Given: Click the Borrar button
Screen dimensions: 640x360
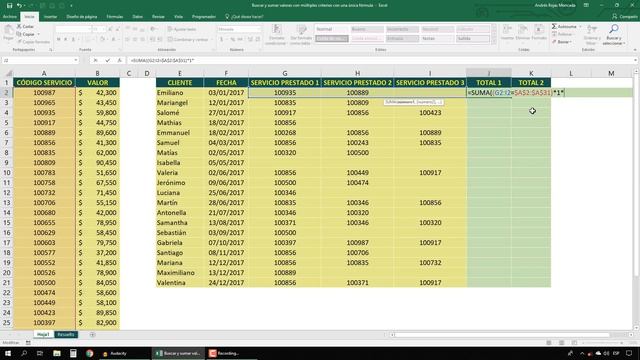Looking at the screenshot, I should click(562, 42).
